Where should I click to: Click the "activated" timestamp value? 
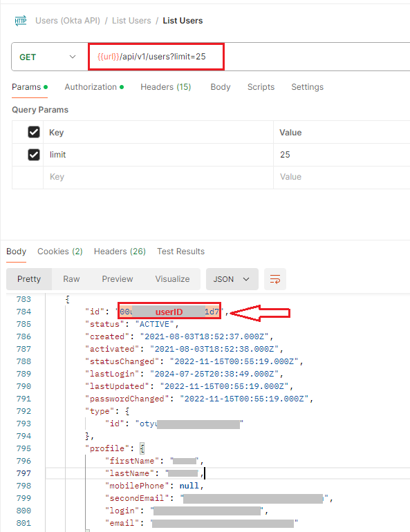(x=214, y=349)
